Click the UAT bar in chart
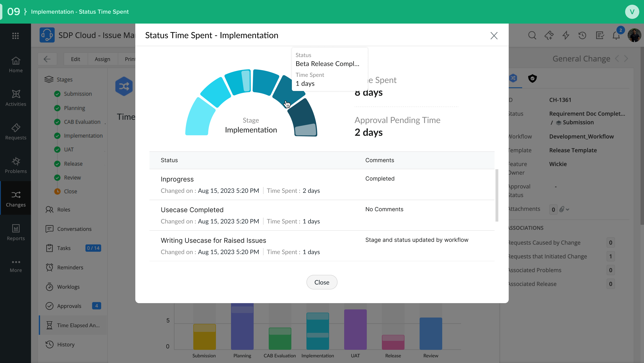Screen dimensions: 644x363 point(355,330)
